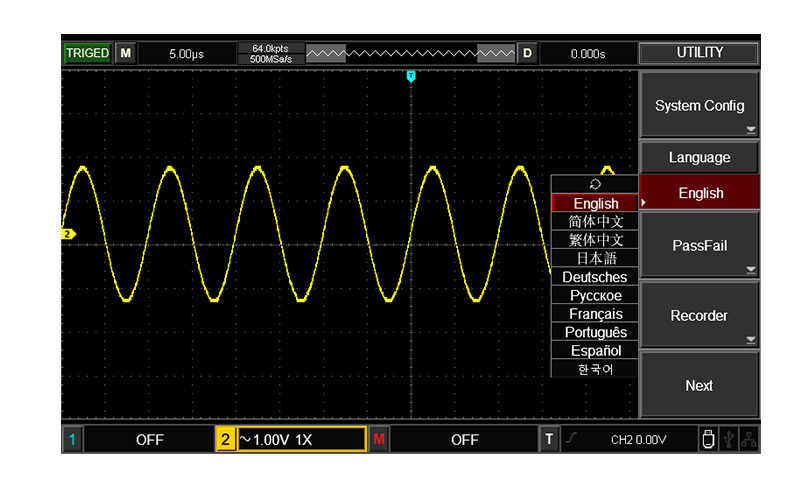This screenshot has height=500, width=800.
Task: Click the Language menu item
Action: [699, 158]
